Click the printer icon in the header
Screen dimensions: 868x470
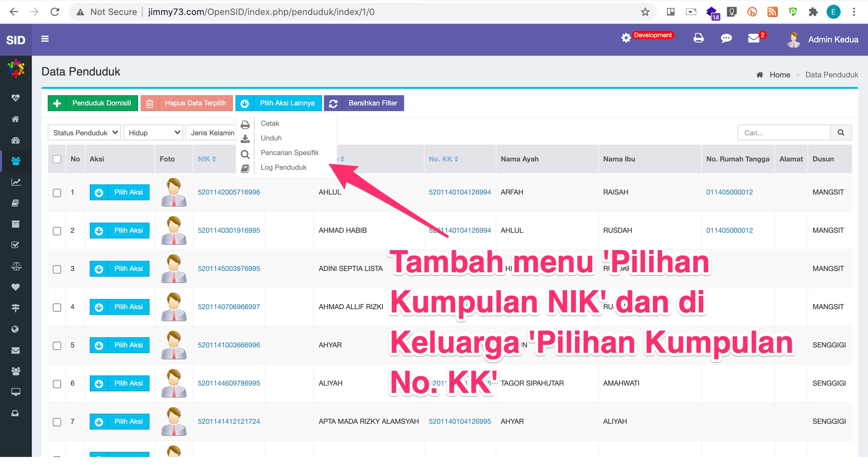(x=698, y=38)
